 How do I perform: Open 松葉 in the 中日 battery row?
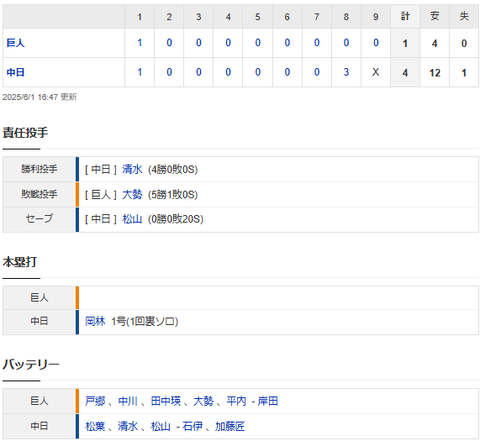click(x=95, y=426)
